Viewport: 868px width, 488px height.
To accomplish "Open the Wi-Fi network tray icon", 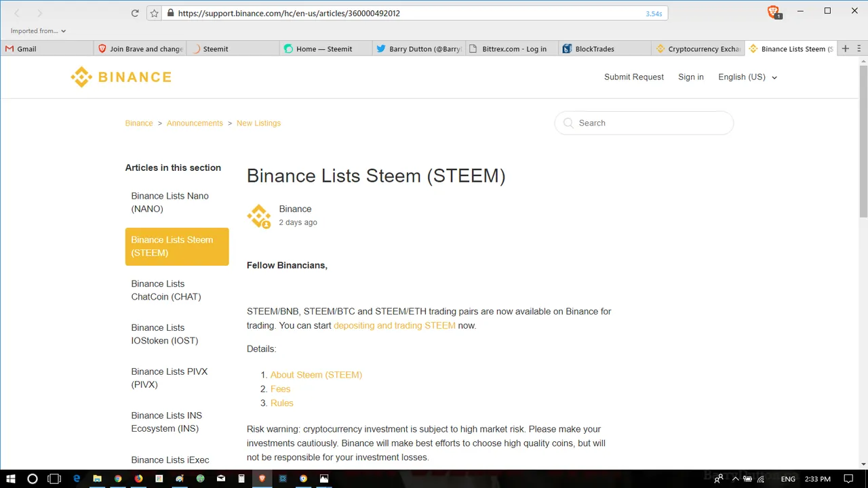I will coord(761,479).
